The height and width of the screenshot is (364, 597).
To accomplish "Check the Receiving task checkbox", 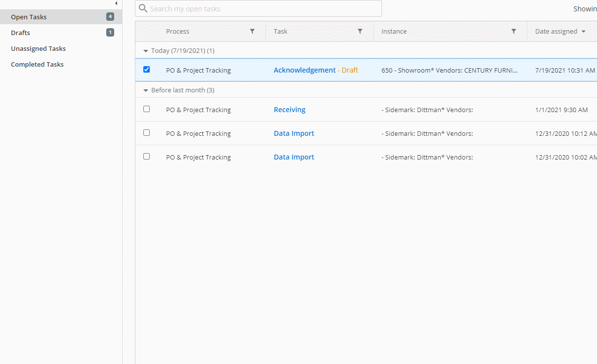I will point(146,109).
